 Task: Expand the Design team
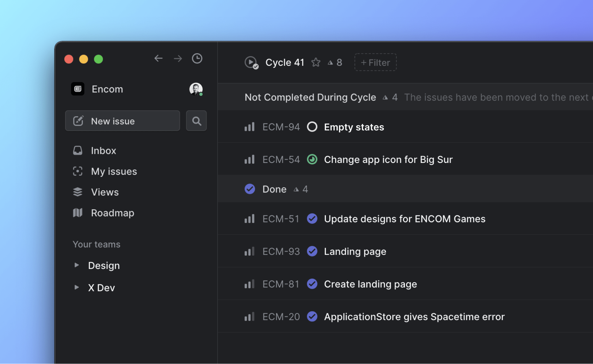click(77, 265)
